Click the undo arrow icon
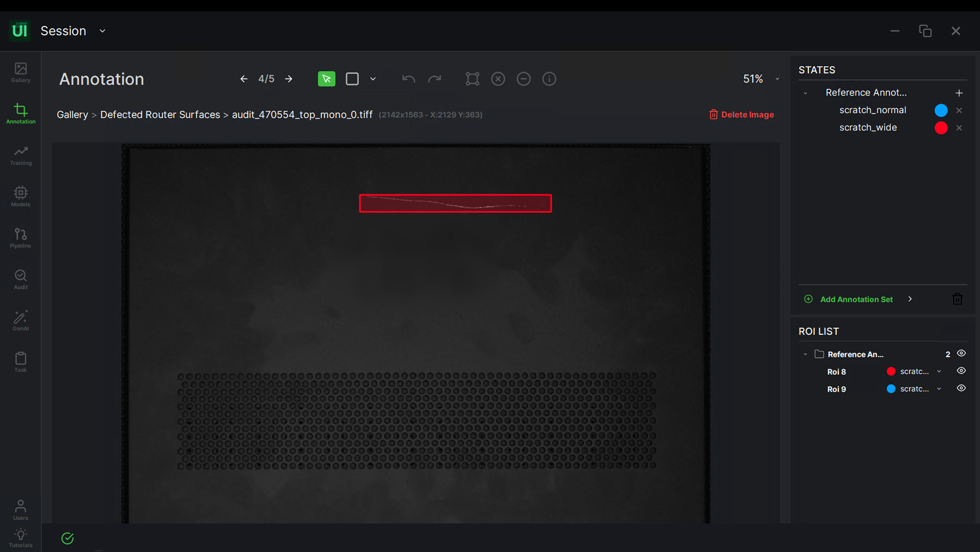 click(x=409, y=79)
